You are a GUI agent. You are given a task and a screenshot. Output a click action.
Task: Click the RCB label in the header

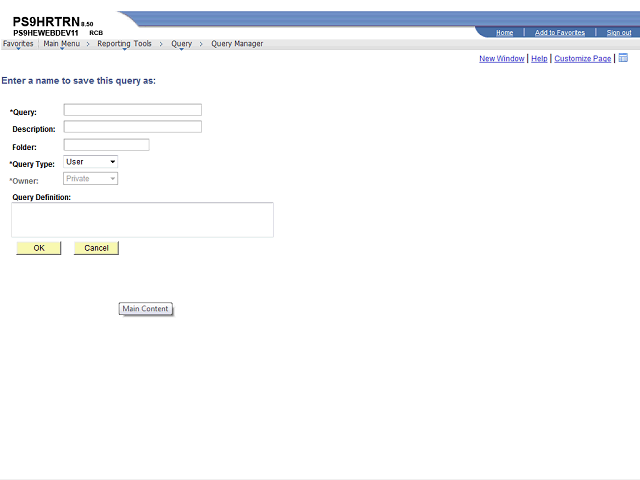point(96,33)
